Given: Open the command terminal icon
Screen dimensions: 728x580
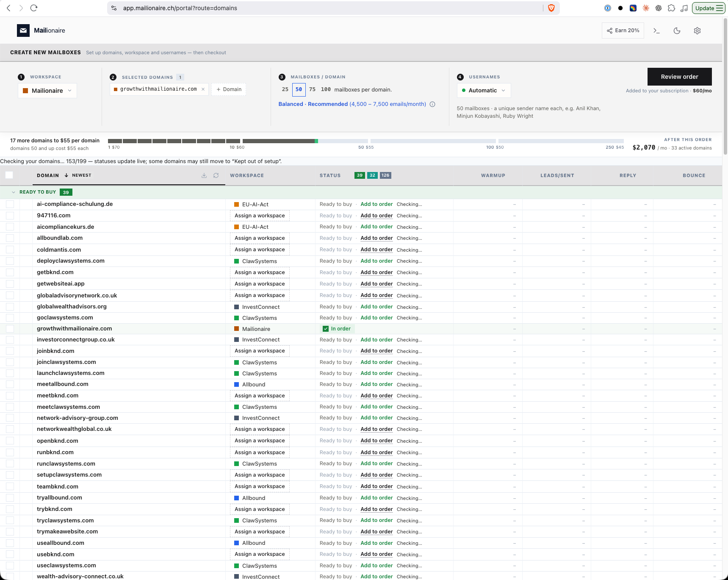Looking at the screenshot, I should [x=656, y=31].
